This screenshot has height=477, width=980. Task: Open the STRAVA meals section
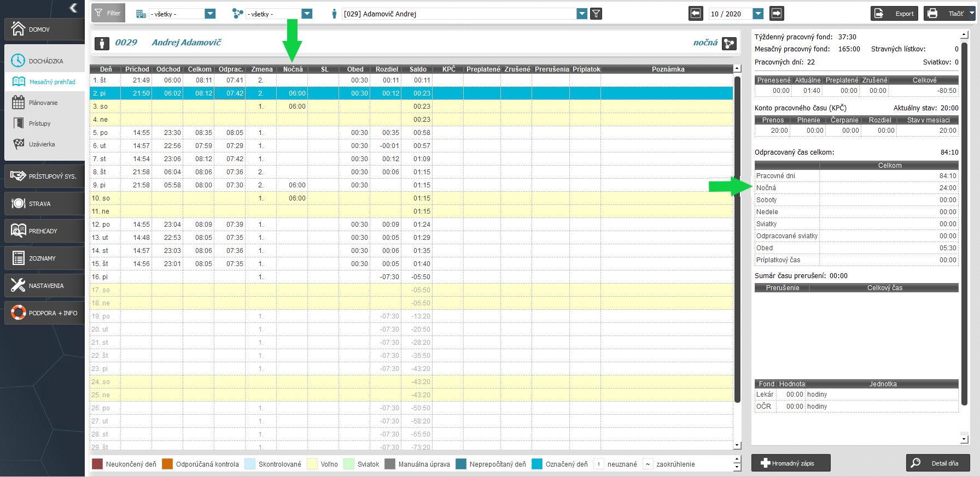[44, 204]
